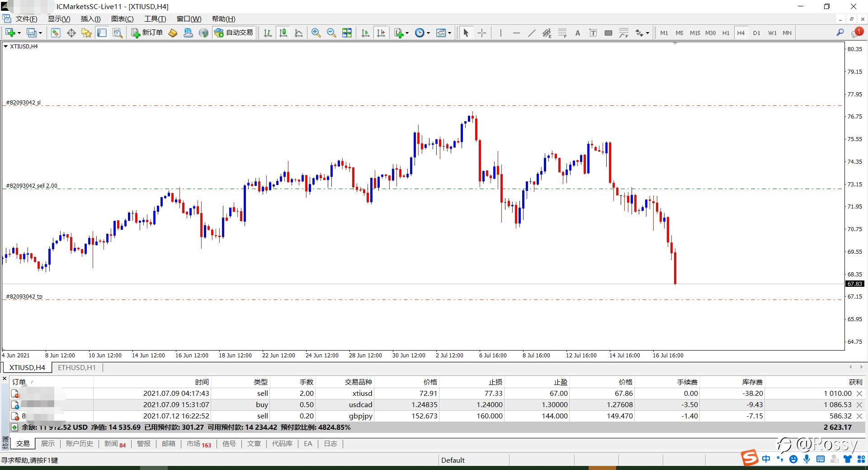The width and height of the screenshot is (868, 470).
Task: Zoom in on the chart
Action: click(316, 33)
